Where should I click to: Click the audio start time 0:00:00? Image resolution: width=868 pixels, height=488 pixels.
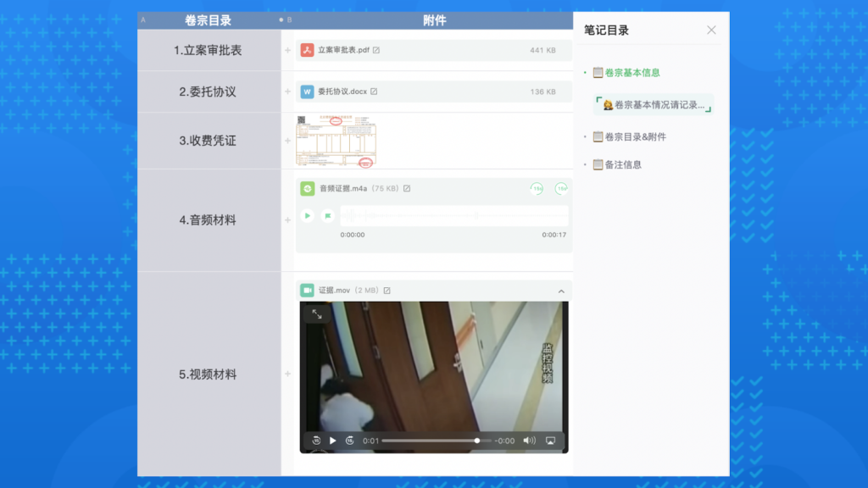coord(353,236)
